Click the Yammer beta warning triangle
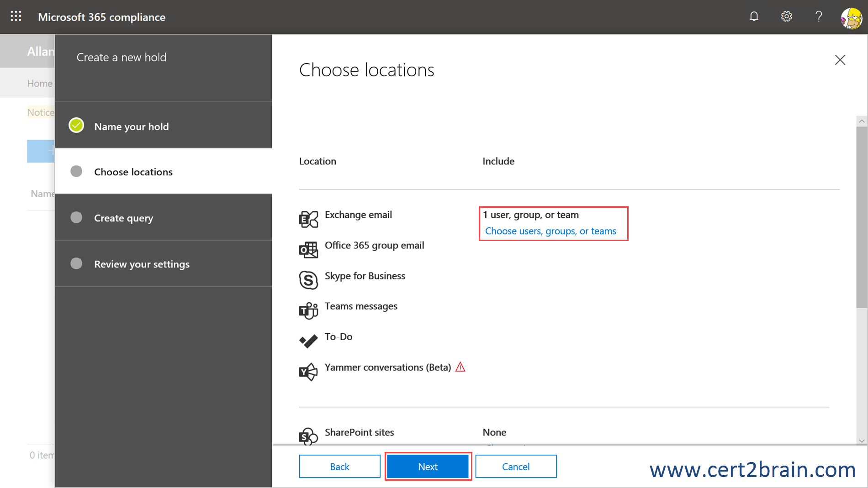Viewport: 868px width, 488px height. click(460, 367)
